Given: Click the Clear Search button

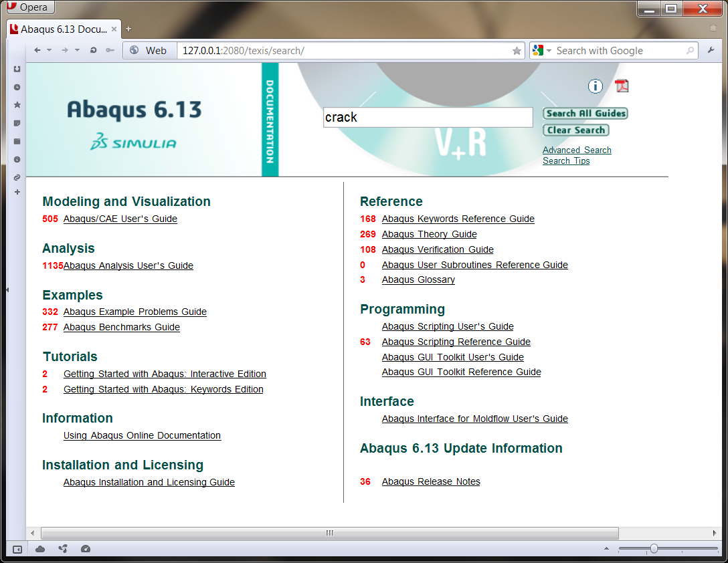Looking at the screenshot, I should [575, 130].
